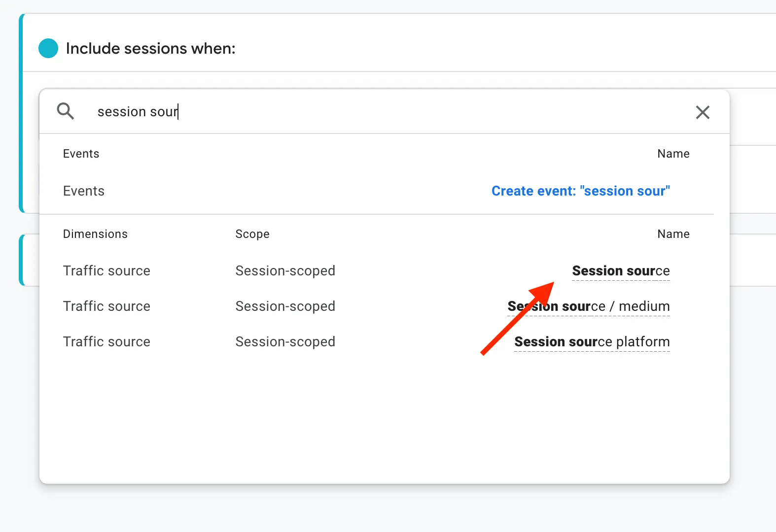Click Traffic source in the first row
Viewport: 776px width, 532px height.
pyautogui.click(x=106, y=271)
